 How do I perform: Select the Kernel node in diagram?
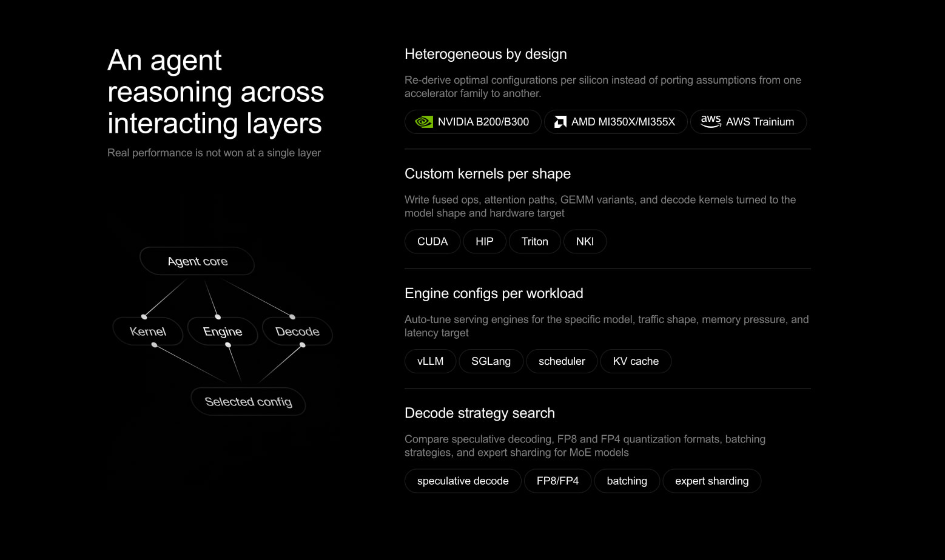pyautogui.click(x=148, y=332)
